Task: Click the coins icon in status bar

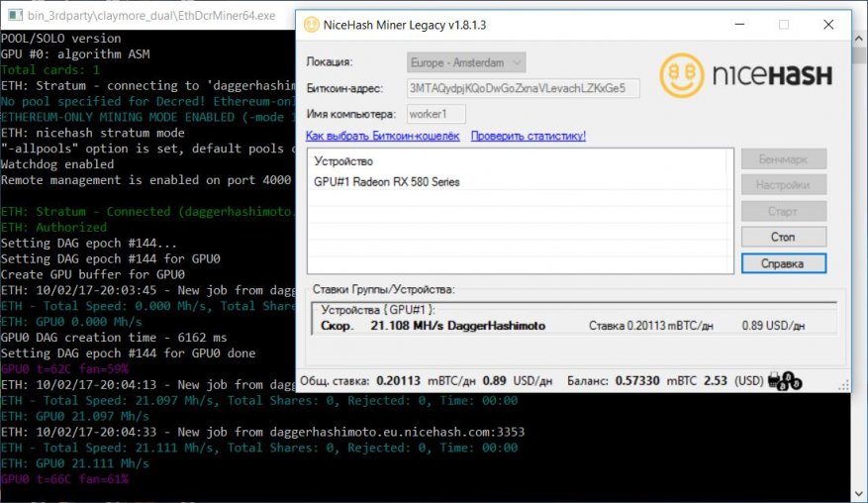Action: point(790,380)
